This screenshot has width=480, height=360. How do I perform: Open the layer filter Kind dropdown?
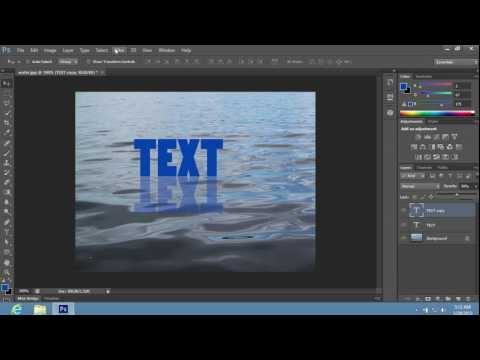pyautogui.click(x=413, y=176)
